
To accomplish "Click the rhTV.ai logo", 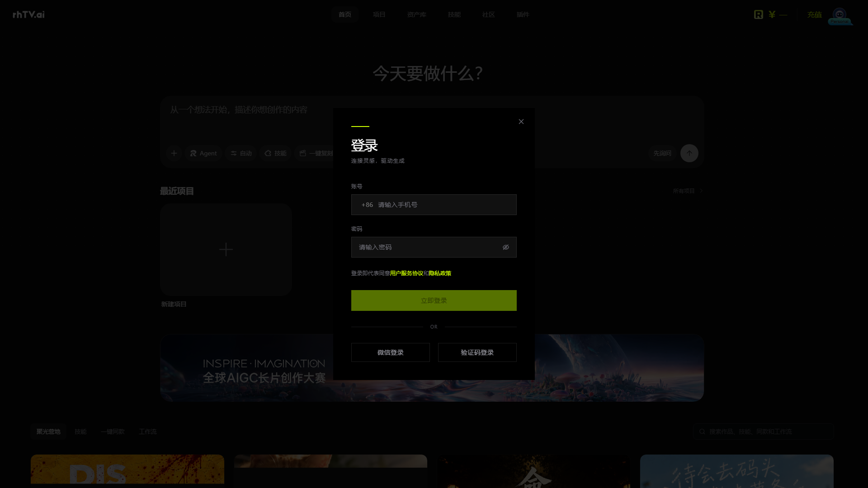I will point(28,14).
